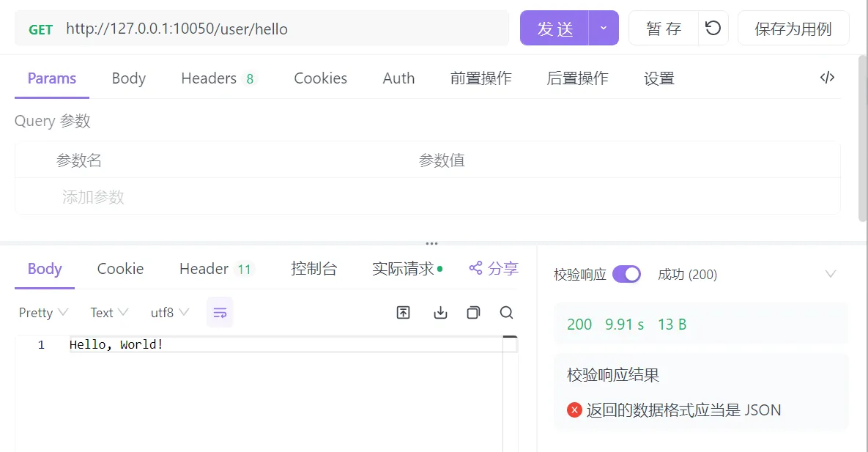Search within the response body
This screenshot has height=452, width=868.
pyautogui.click(x=506, y=312)
